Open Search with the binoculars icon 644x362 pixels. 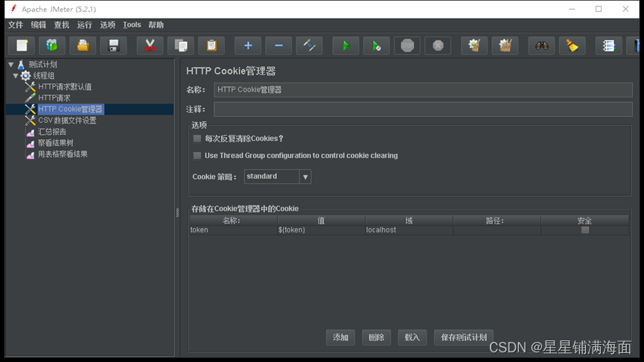tap(541, 45)
